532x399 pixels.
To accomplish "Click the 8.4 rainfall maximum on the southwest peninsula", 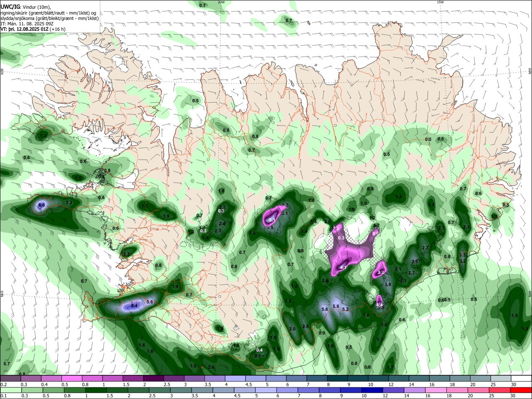I will [x=134, y=306].
